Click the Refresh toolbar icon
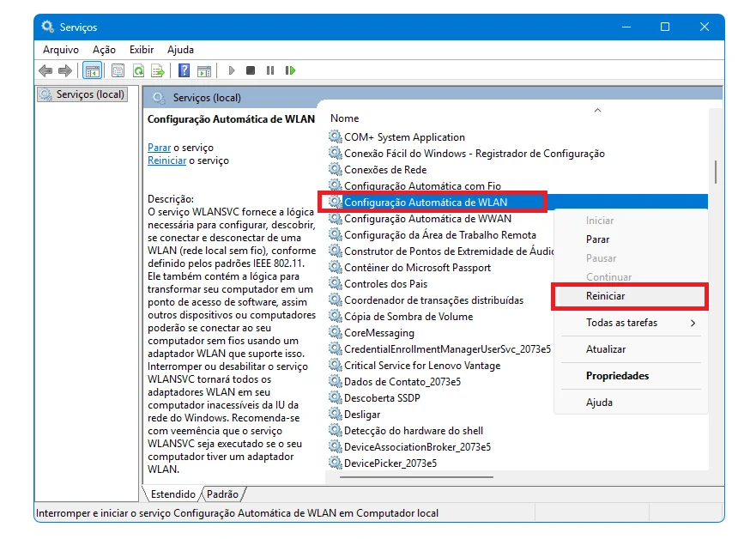 point(138,71)
